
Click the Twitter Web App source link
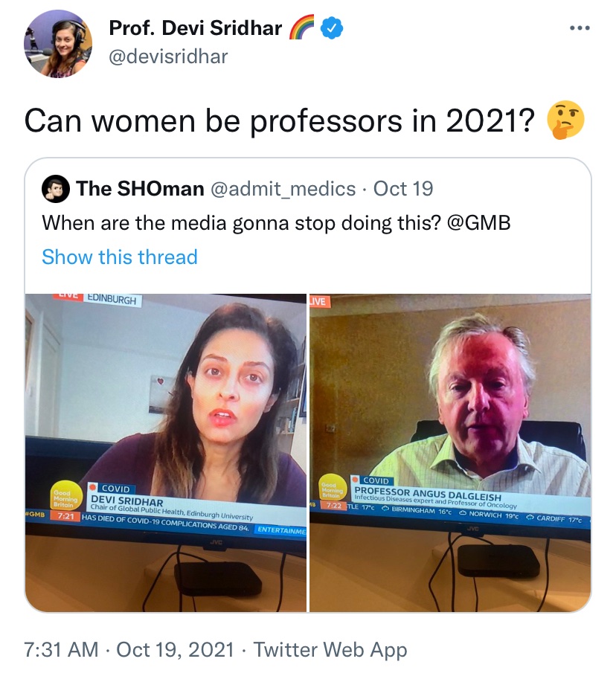[330, 650]
